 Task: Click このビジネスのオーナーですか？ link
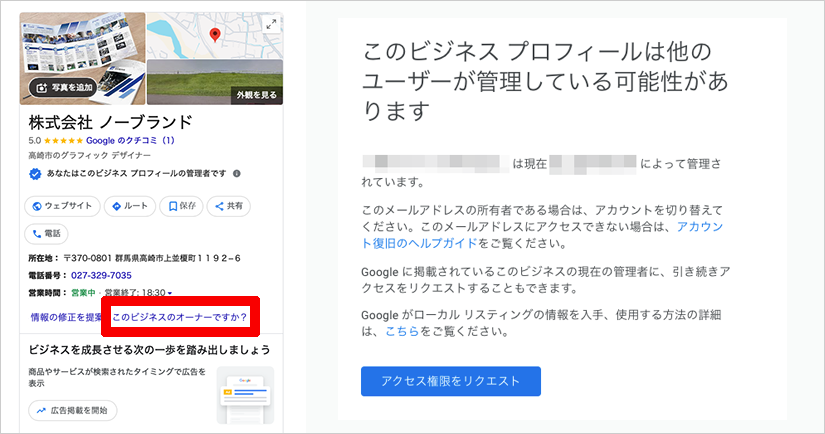coord(179,317)
